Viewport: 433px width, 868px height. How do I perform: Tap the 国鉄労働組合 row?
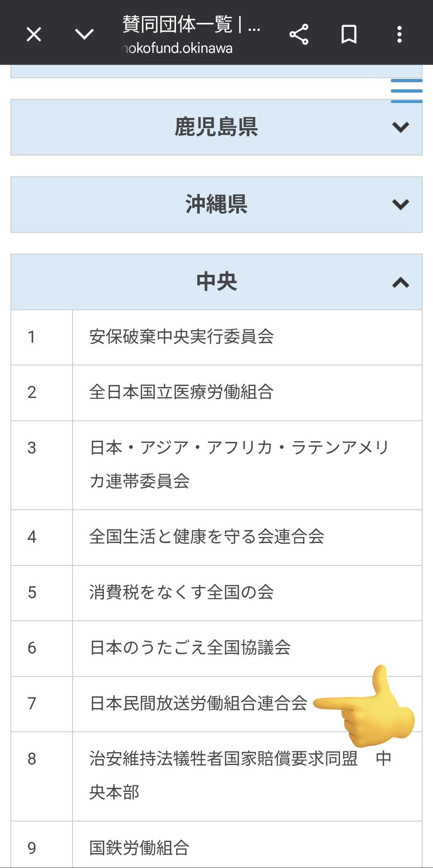pos(139,848)
